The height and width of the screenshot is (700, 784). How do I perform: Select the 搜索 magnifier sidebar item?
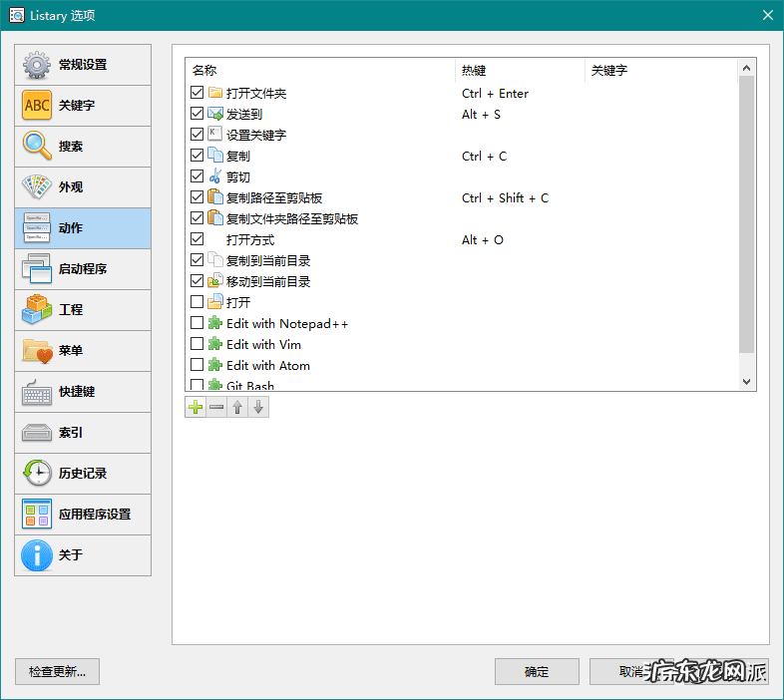click(83, 147)
